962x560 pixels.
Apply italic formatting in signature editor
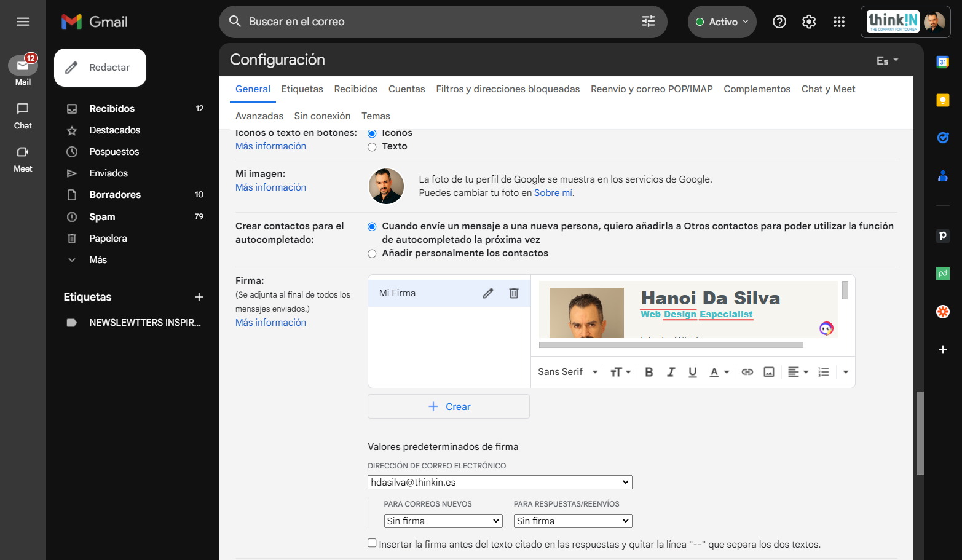click(x=671, y=372)
